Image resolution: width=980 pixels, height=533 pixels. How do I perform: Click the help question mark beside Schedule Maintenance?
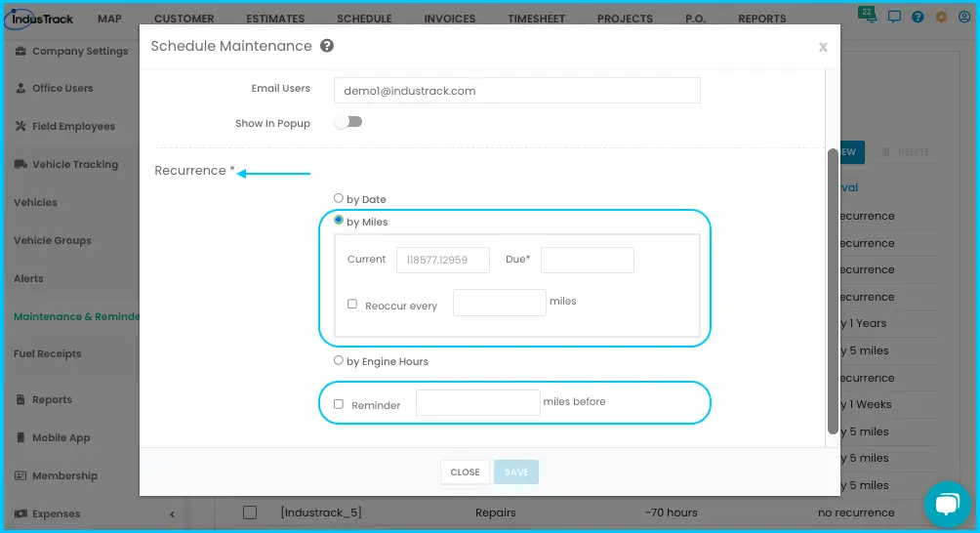coord(327,46)
